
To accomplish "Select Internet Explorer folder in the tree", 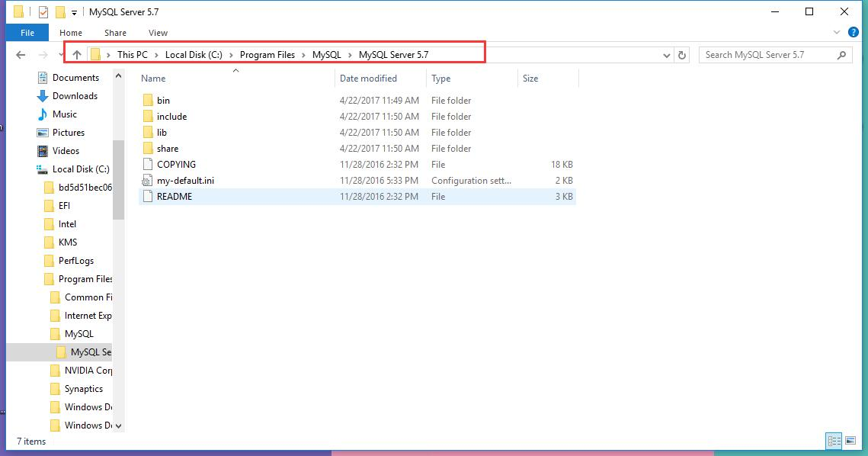I will coord(88,315).
